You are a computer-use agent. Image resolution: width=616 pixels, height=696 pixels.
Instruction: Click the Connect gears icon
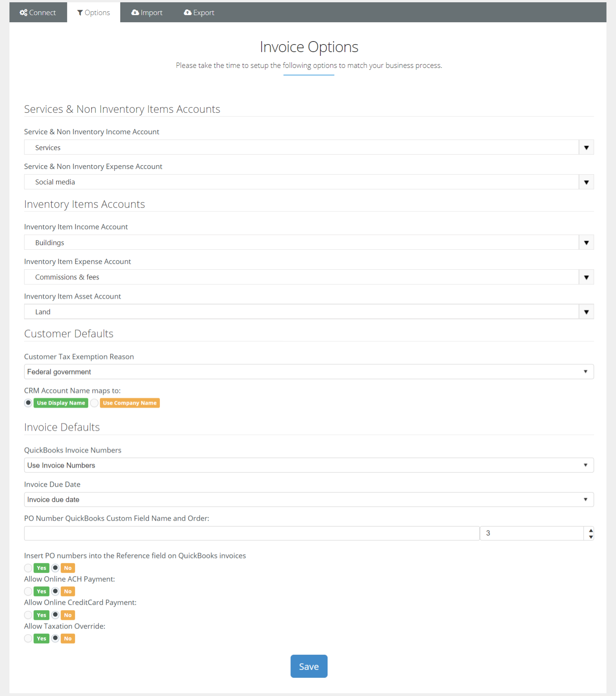pos(23,12)
